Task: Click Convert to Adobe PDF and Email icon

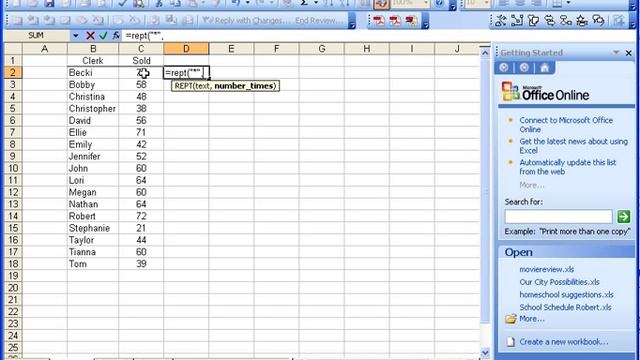Action: [395, 21]
